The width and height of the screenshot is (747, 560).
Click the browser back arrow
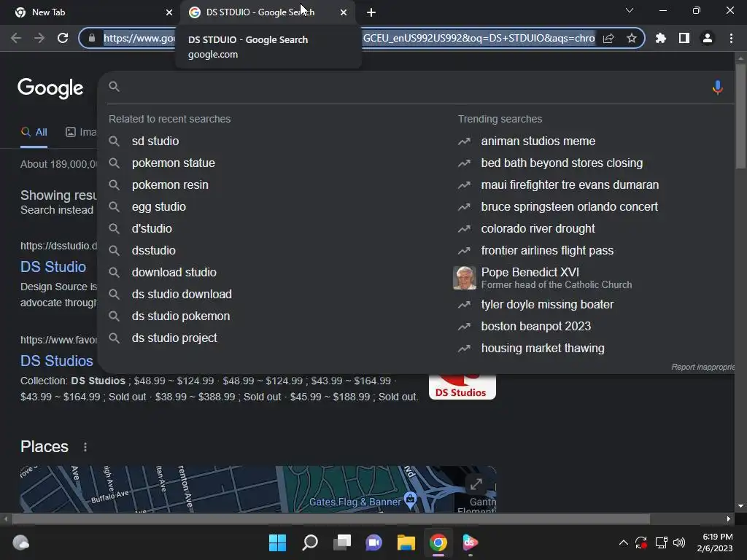[x=16, y=38]
